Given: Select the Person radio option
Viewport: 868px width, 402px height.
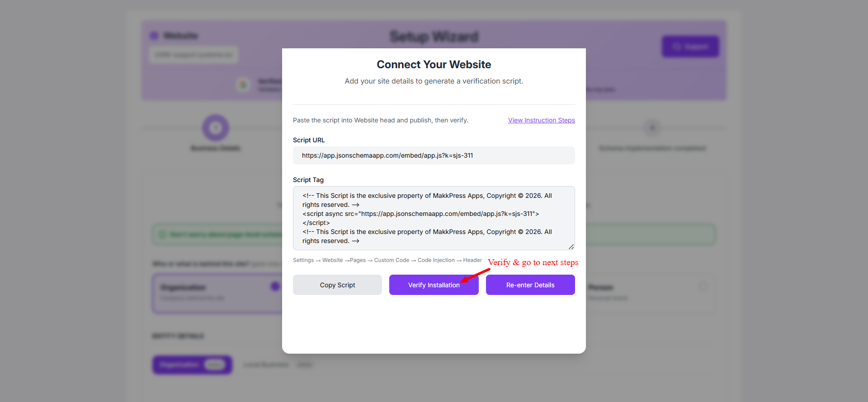Looking at the screenshot, I should (703, 286).
